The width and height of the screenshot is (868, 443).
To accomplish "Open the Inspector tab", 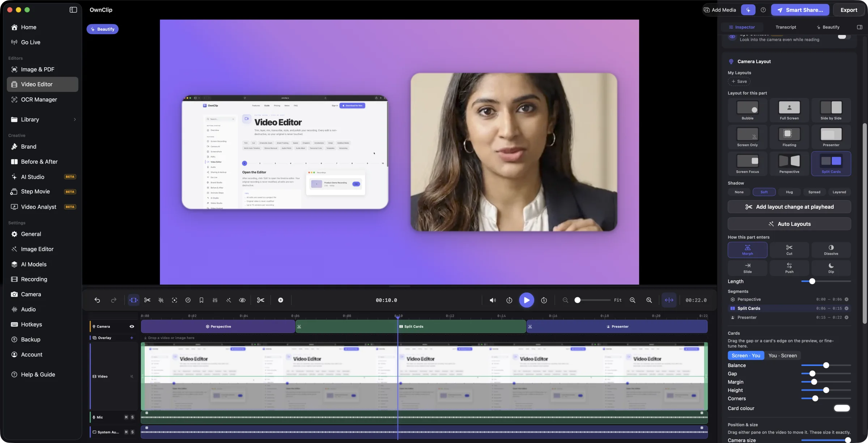I will 742,27.
